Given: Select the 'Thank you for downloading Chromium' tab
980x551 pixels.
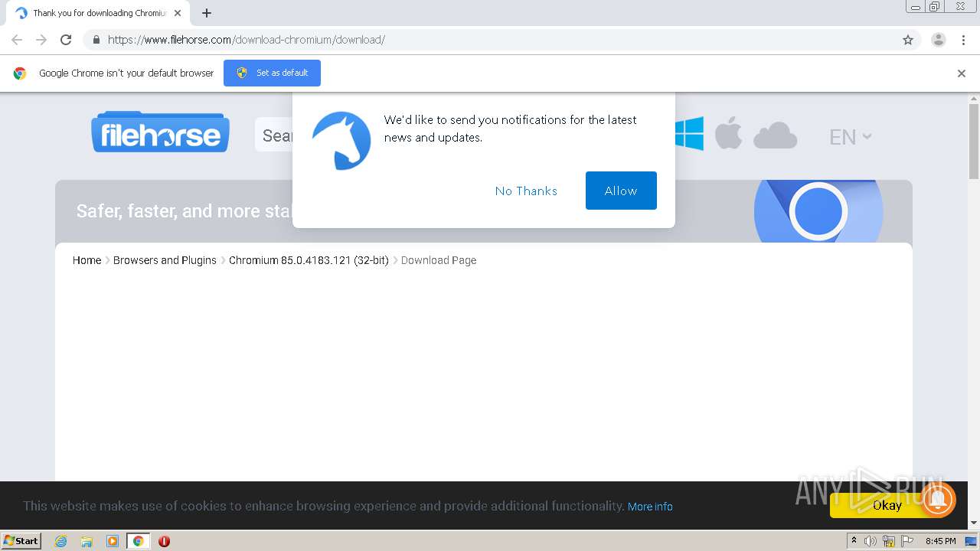Looking at the screenshot, I should point(98,13).
